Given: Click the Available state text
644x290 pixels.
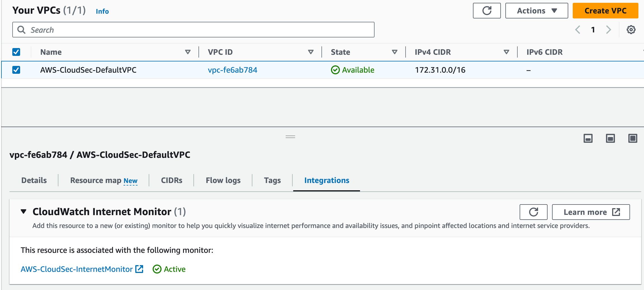Looking at the screenshot, I should coord(358,70).
